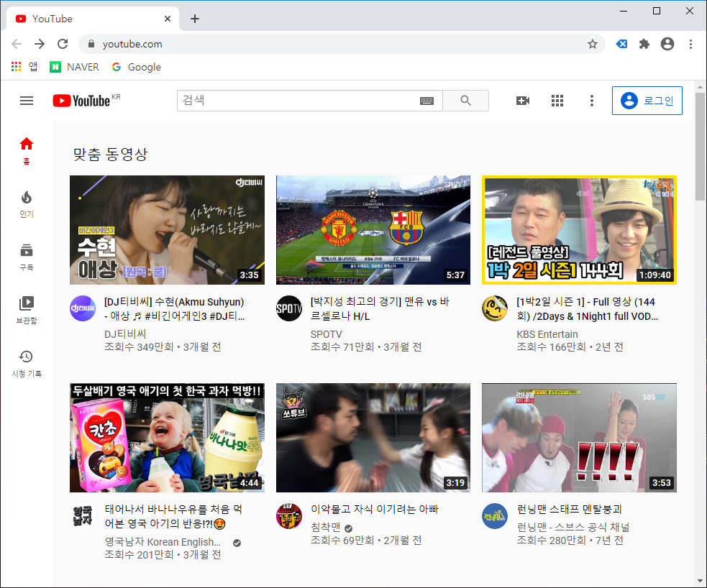Click the scrollbar up arrow
The image size is (707, 588).
(x=700, y=86)
